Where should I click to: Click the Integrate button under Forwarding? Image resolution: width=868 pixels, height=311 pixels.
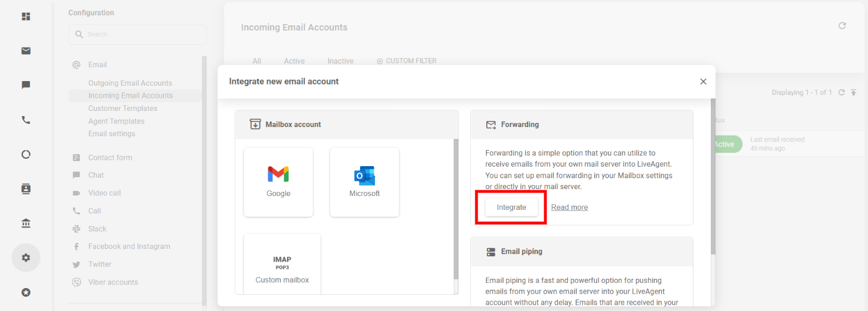click(x=511, y=207)
